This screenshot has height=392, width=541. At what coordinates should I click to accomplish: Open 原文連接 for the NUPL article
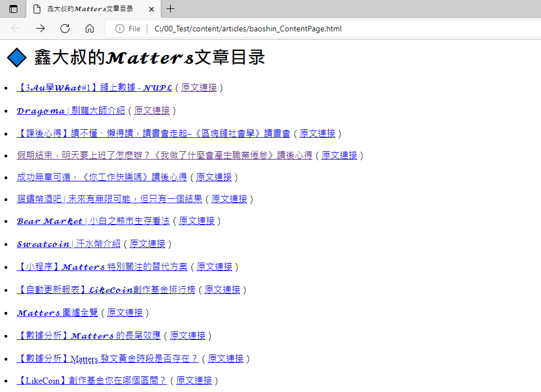tap(199, 88)
